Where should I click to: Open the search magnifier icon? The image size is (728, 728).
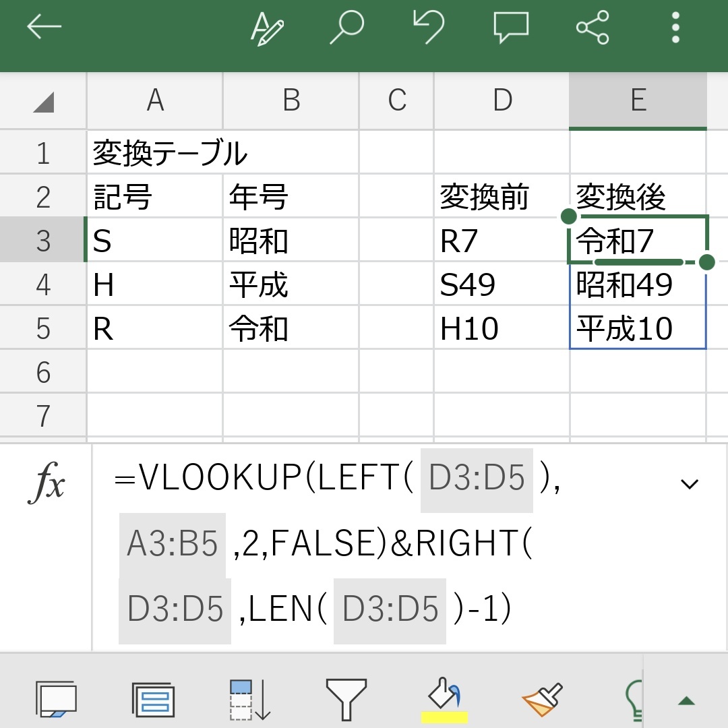(x=347, y=28)
